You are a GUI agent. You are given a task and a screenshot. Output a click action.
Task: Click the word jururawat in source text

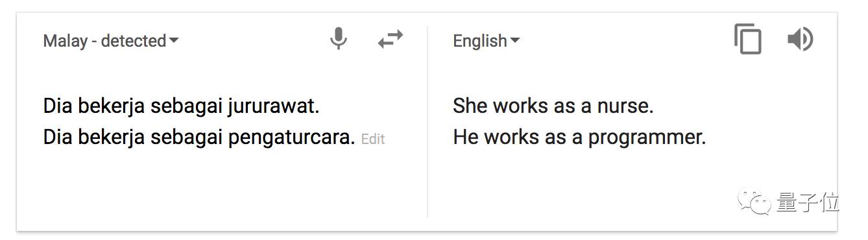[x=273, y=106]
